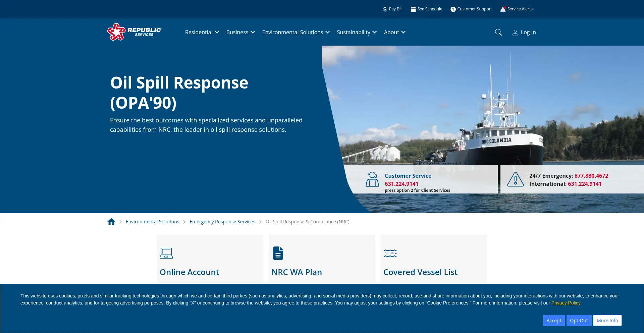Viewport: 644px width, 333px height.
Task: Open the Privacy Policy link
Action: pos(566,303)
